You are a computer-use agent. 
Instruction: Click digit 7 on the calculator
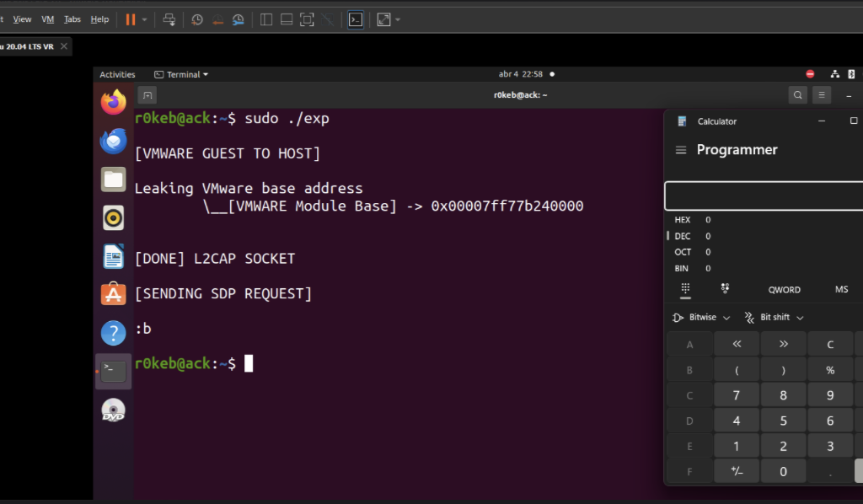pos(737,395)
